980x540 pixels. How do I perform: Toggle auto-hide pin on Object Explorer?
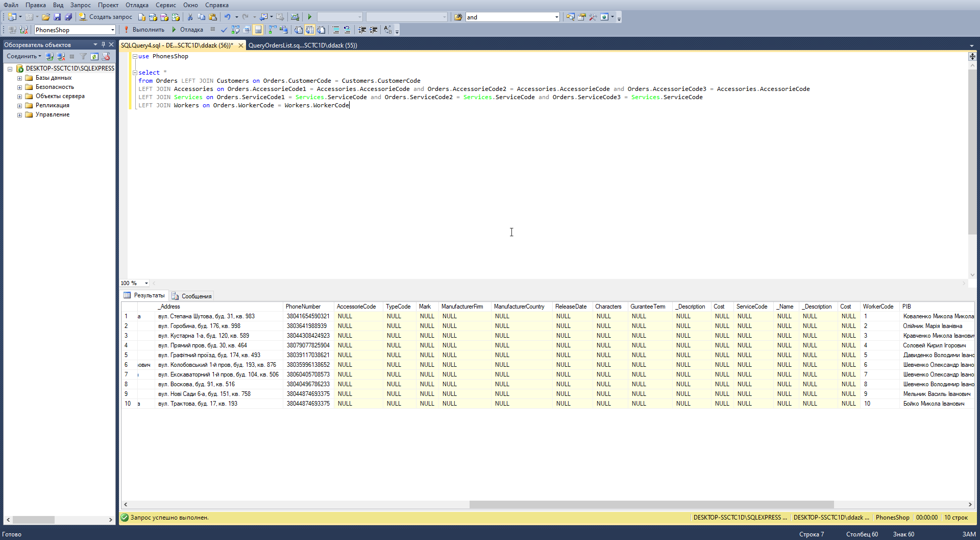(103, 44)
